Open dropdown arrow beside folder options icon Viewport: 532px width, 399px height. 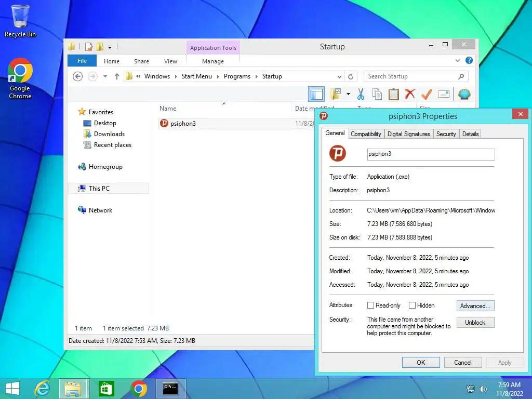tap(348, 94)
